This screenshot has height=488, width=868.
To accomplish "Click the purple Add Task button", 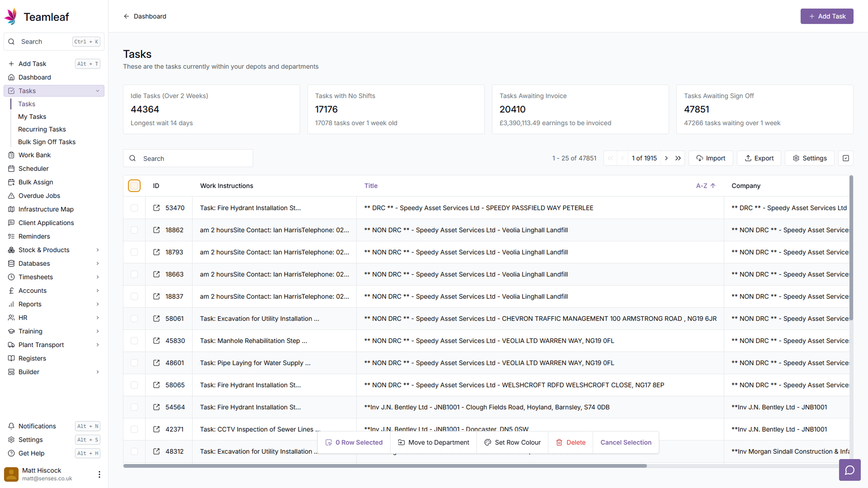I will click(827, 16).
